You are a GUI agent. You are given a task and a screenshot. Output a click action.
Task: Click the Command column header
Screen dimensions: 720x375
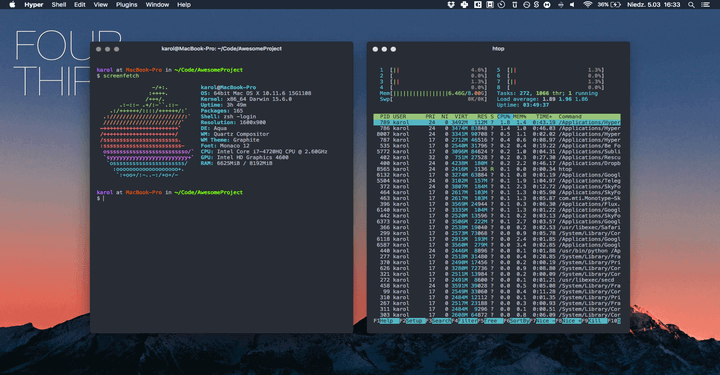(x=570, y=117)
